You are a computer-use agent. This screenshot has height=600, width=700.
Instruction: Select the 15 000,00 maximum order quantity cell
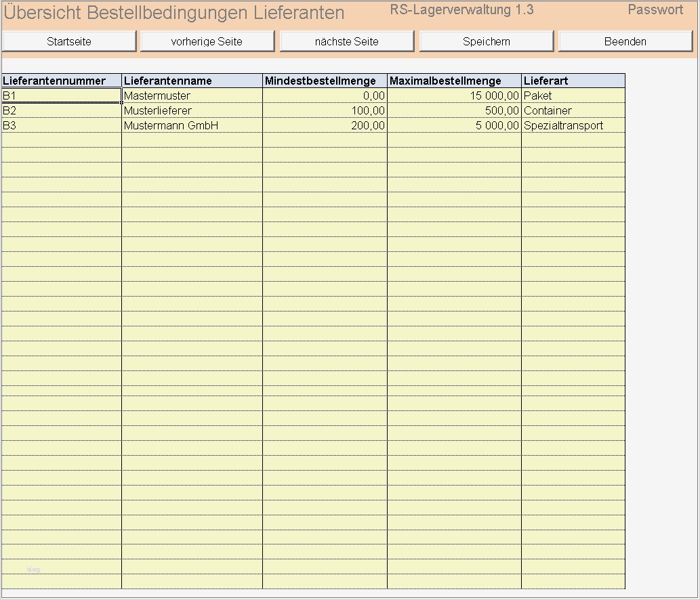tap(453, 95)
